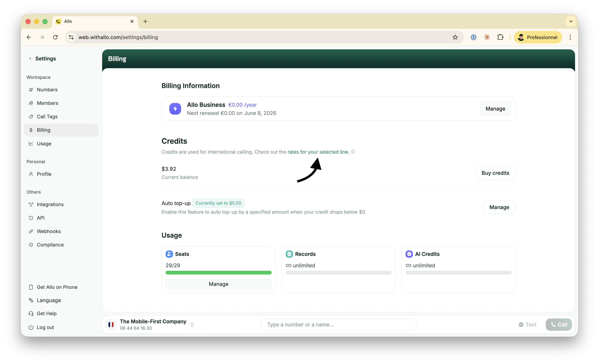Click the Profile person icon

[31, 174]
